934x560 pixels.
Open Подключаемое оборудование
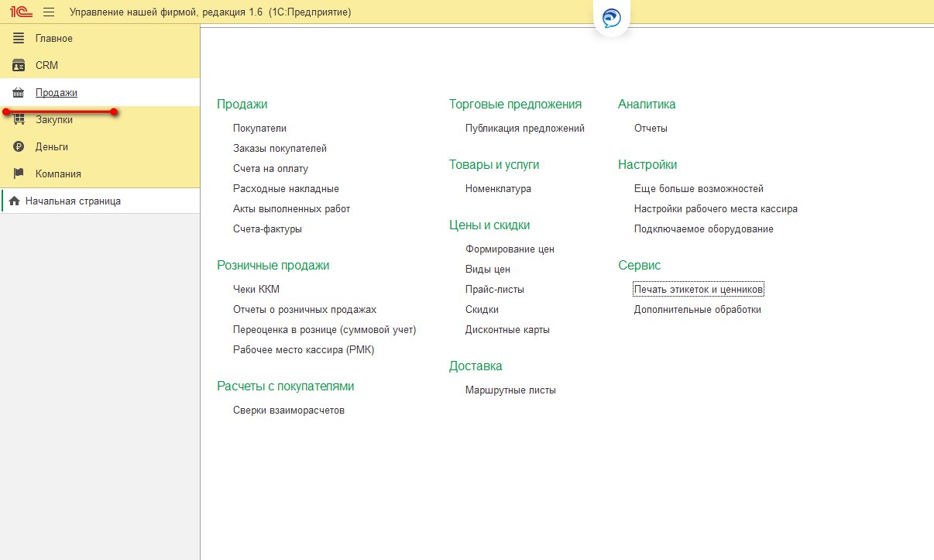(x=704, y=229)
